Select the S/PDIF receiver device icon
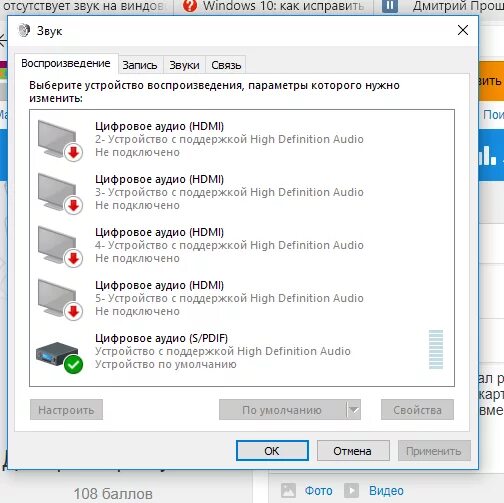The height and width of the screenshot is (503, 504). tap(60, 357)
